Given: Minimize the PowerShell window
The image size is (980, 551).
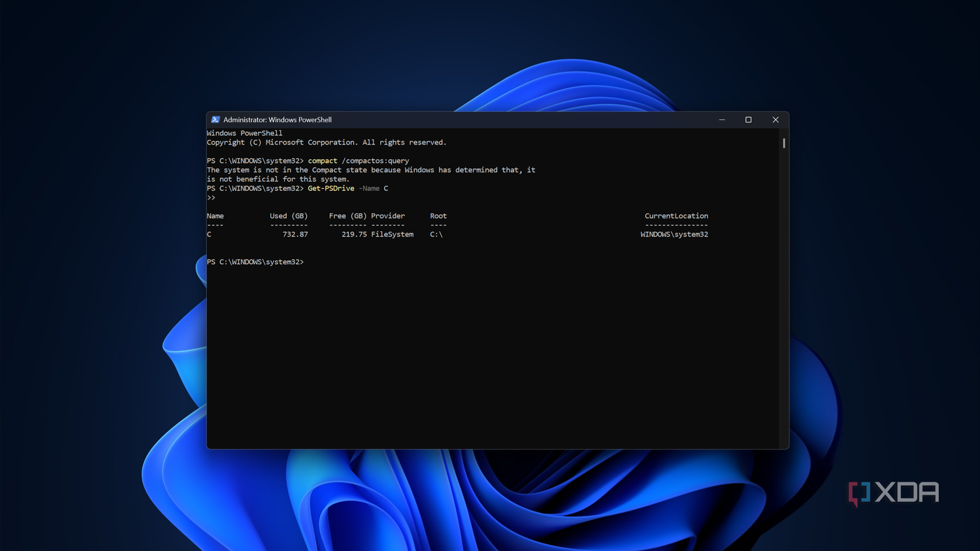Looking at the screenshot, I should [x=722, y=120].
